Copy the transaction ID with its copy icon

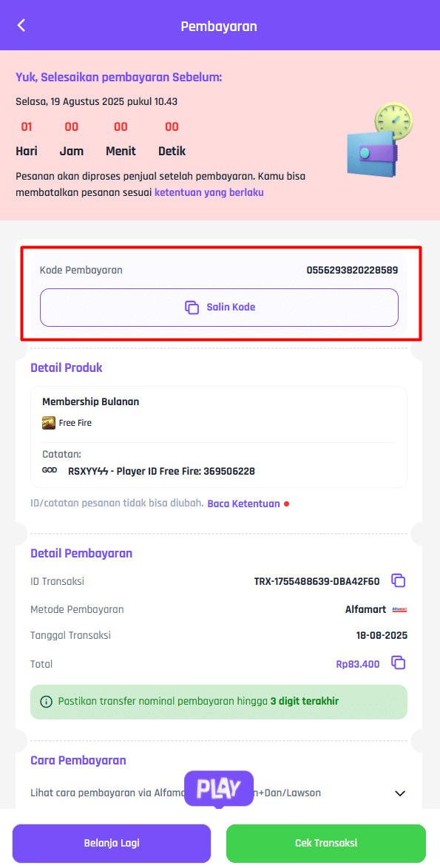point(399,580)
